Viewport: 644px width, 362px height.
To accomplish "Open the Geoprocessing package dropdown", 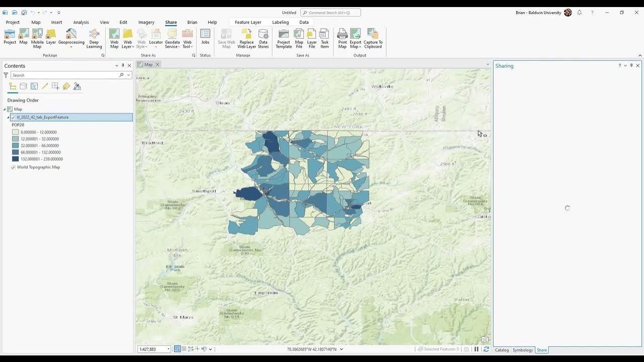I will [71, 47].
